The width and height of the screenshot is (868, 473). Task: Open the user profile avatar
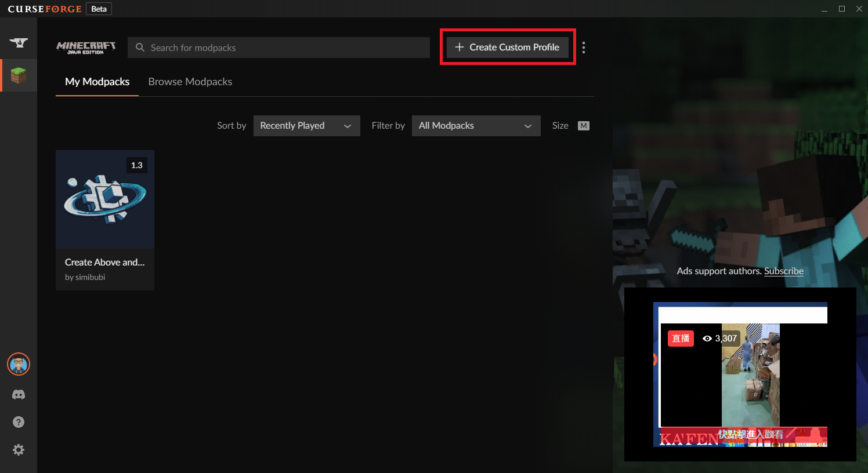click(19, 364)
